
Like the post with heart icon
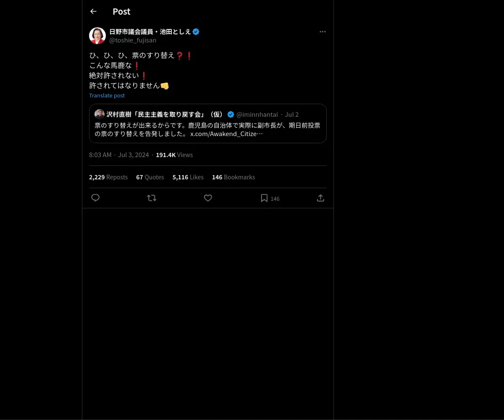pos(208,198)
